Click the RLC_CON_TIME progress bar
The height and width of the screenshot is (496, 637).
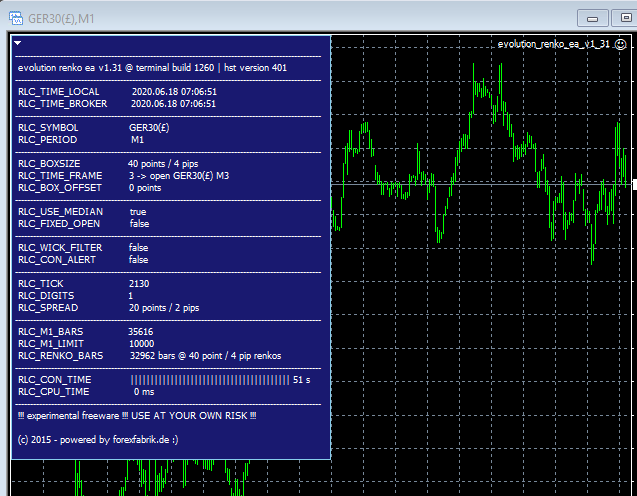(x=210, y=380)
